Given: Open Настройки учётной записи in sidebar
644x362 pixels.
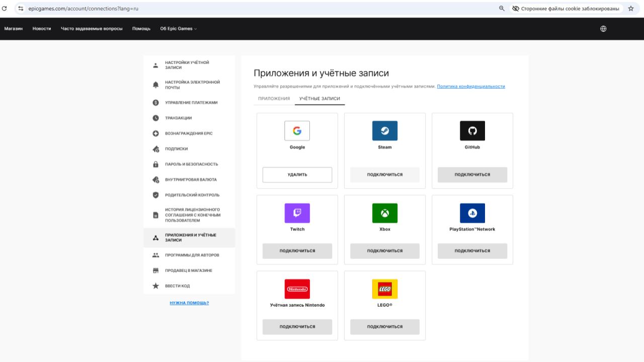Looking at the screenshot, I should coord(189,65).
